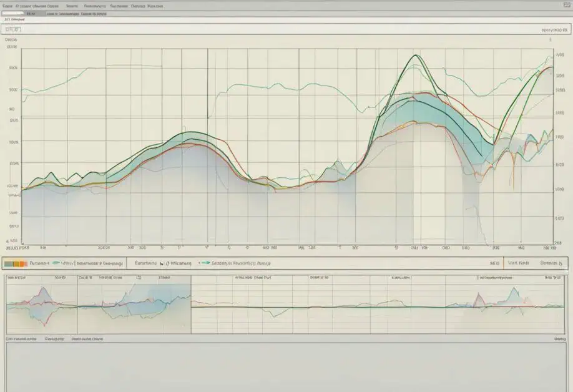Click the label at far right above the bottom pane

[x=560, y=339]
